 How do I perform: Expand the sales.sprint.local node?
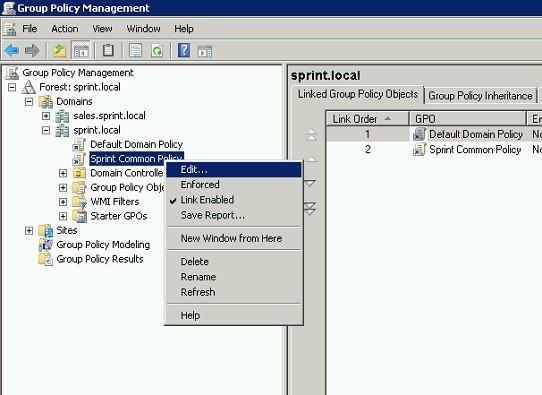pyautogui.click(x=46, y=116)
